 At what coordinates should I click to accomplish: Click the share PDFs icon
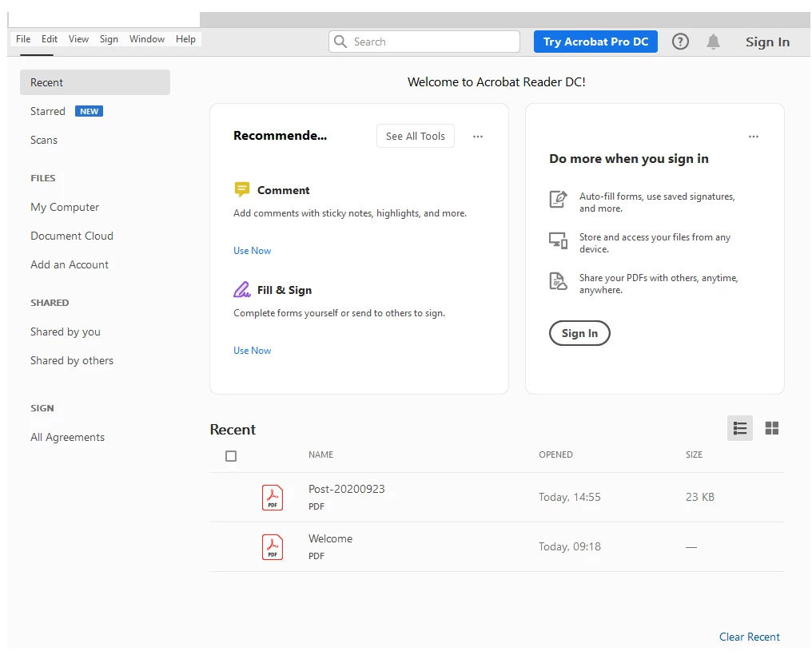tap(558, 281)
